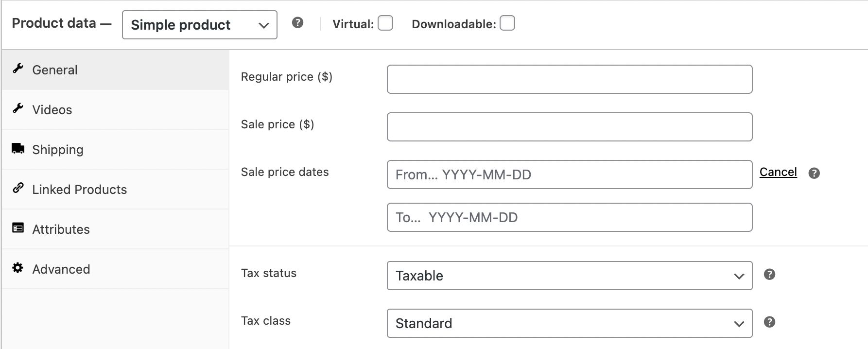Click the list icon for Attributes
868x349 pixels.
pos(18,228)
